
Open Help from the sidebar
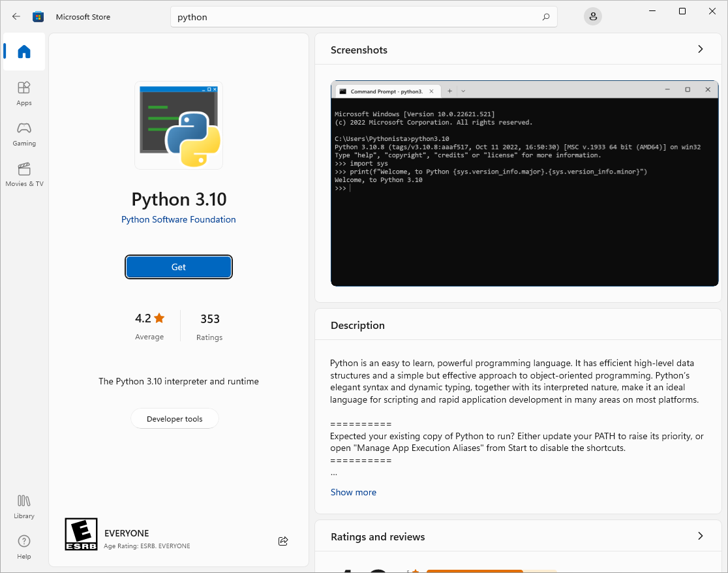(24, 547)
